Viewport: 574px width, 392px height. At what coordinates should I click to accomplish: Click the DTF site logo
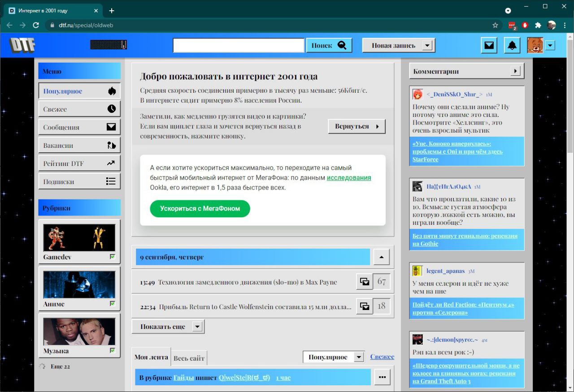[22, 45]
